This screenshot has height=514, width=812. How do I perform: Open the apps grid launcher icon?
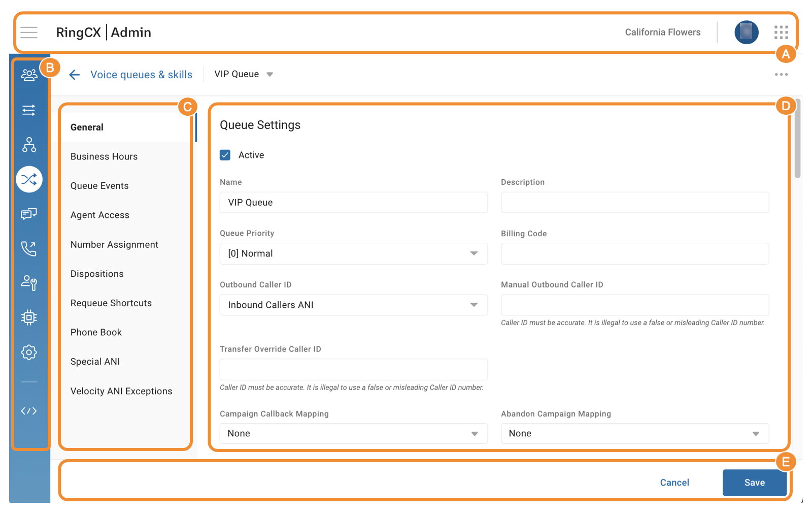pyautogui.click(x=781, y=33)
